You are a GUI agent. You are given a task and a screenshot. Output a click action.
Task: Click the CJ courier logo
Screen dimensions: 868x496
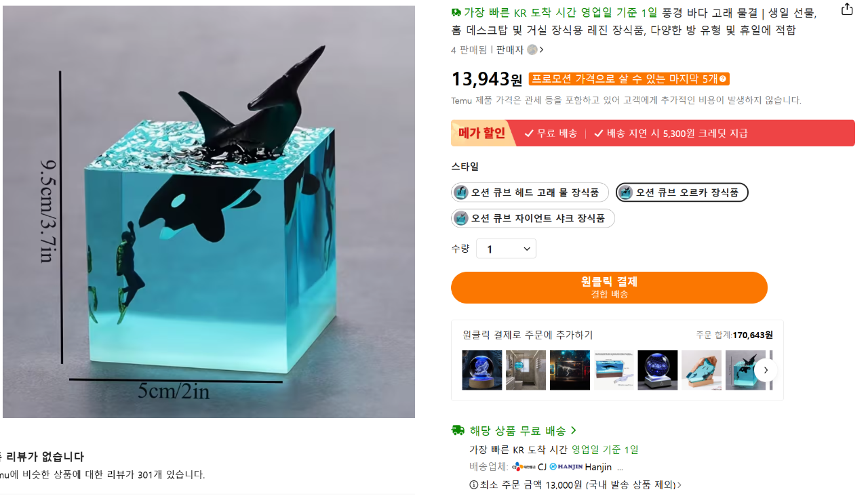524,467
